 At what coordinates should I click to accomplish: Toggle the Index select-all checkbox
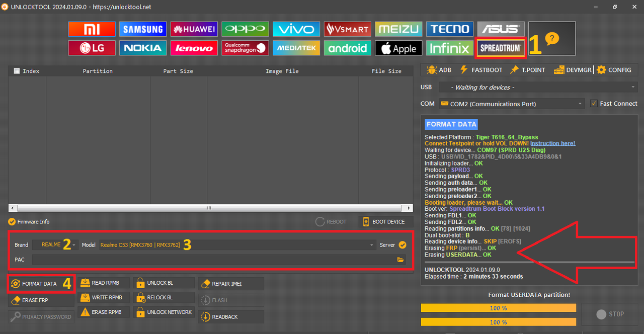tap(17, 71)
